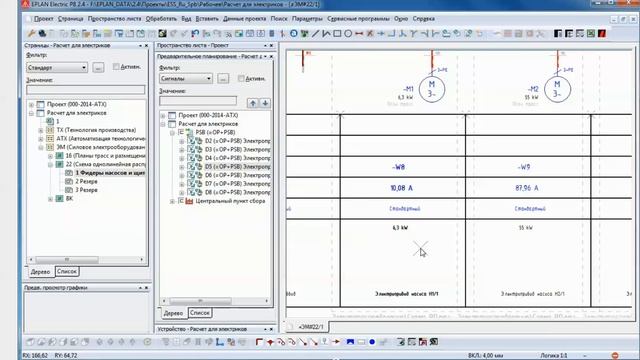
Task: Close the Пространство листа - Проект panel
Action: point(271,46)
